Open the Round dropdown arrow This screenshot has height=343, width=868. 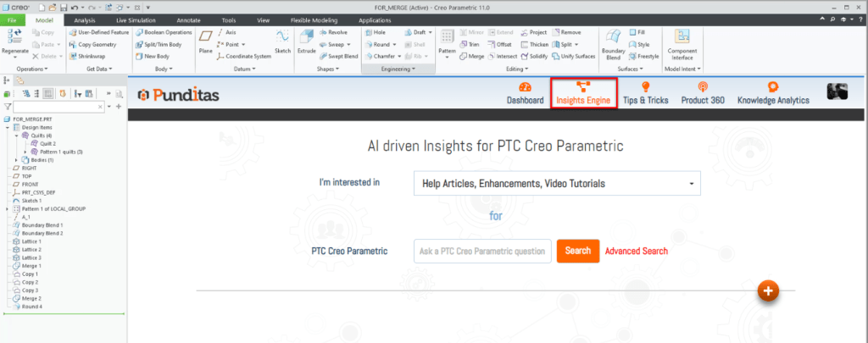point(394,44)
